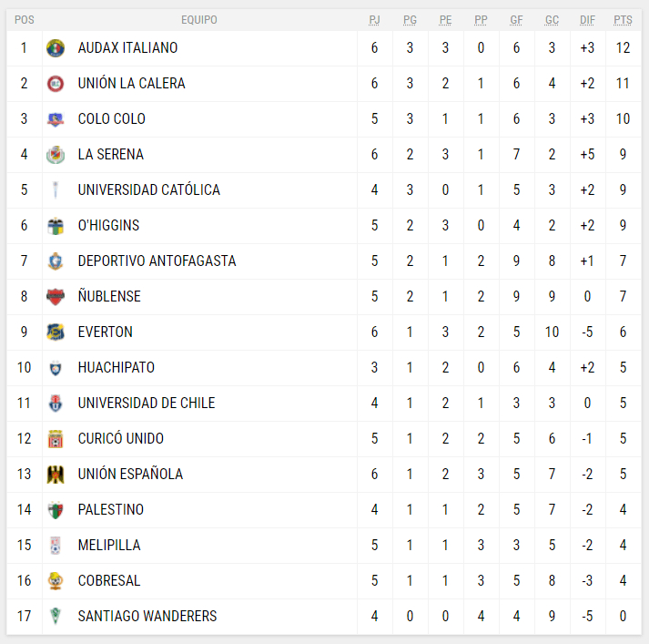649x644 pixels.
Task: Click the Unión Española badge
Action: [x=56, y=475]
